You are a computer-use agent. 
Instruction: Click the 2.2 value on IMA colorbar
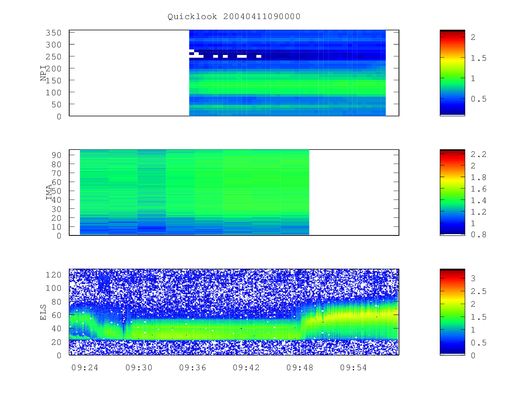pyautogui.click(x=478, y=154)
